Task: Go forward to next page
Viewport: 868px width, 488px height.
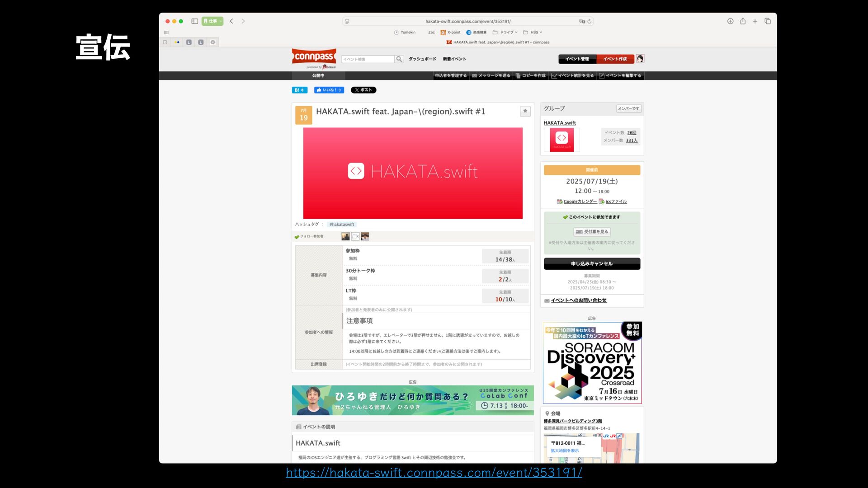Action: click(x=243, y=21)
